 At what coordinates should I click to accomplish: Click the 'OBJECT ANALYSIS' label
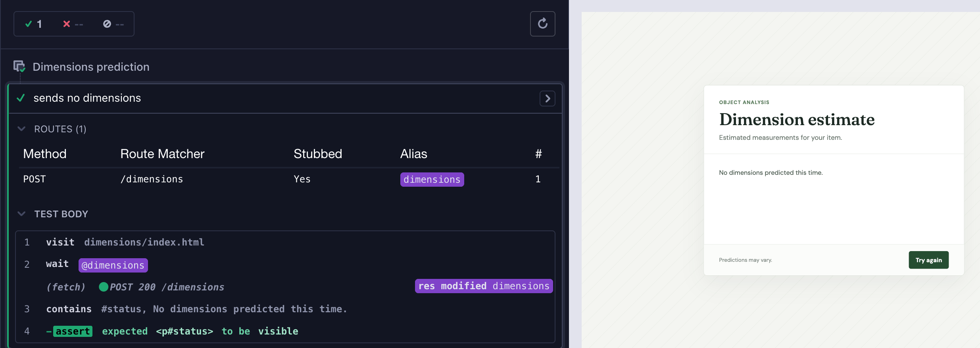click(744, 102)
